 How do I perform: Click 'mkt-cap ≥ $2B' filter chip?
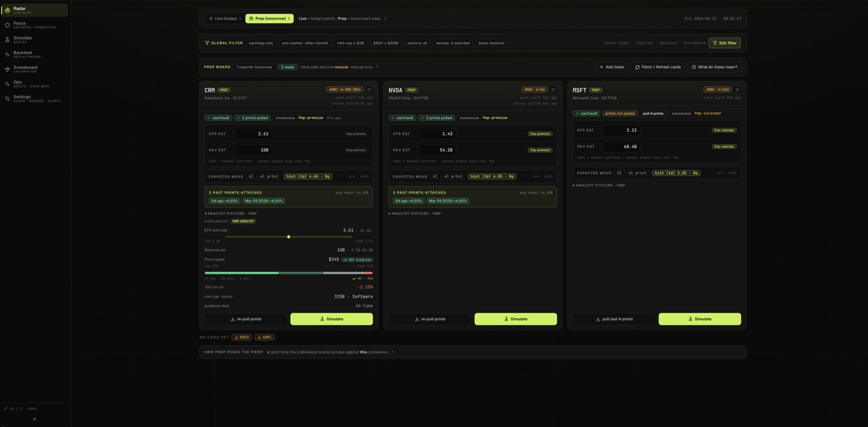[350, 43]
